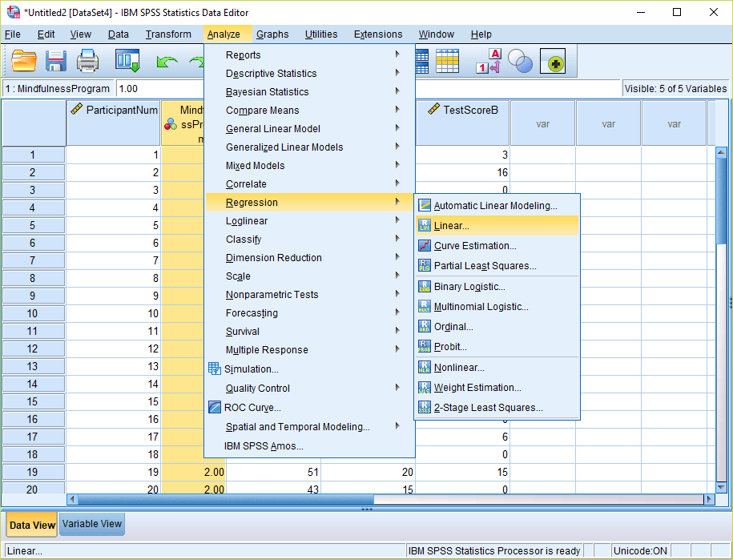The image size is (733, 560).
Task: Click the horizontal scrollbar right arrow
Action: pyautogui.click(x=708, y=499)
